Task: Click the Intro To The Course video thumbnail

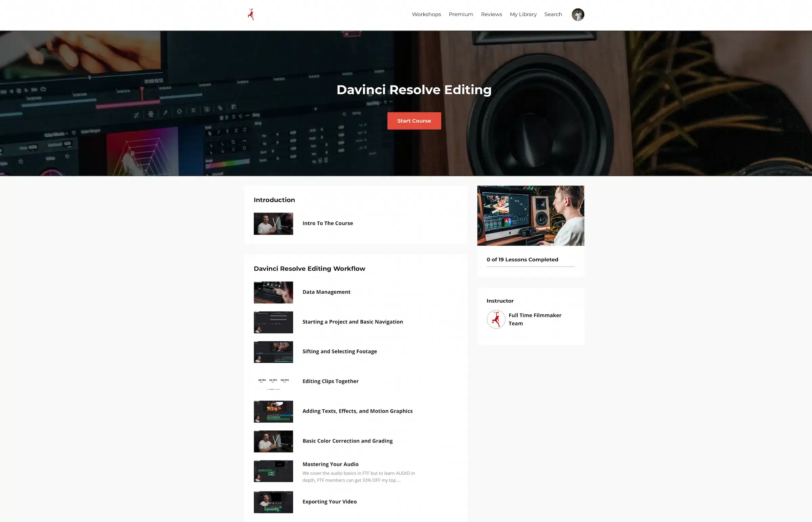Action: click(x=273, y=223)
